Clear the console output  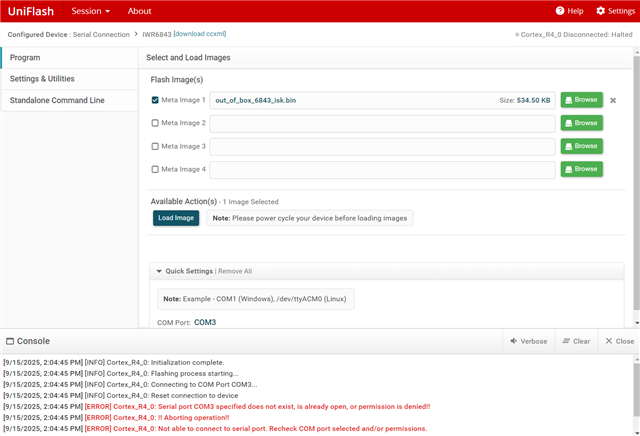point(576,341)
